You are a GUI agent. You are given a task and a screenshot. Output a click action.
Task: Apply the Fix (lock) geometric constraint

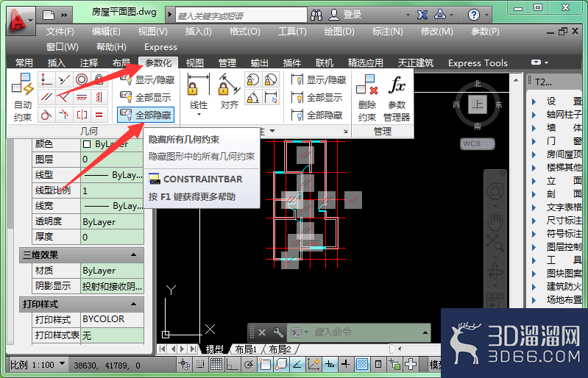99,79
